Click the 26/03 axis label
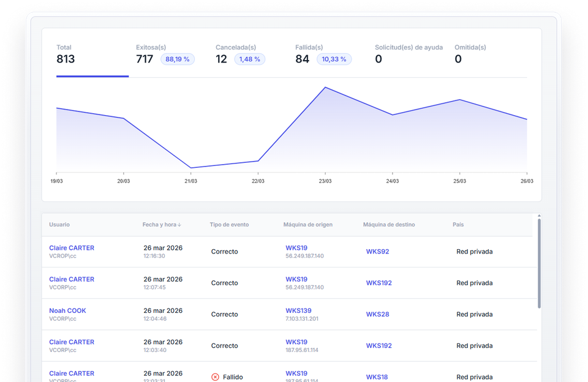 coord(527,181)
